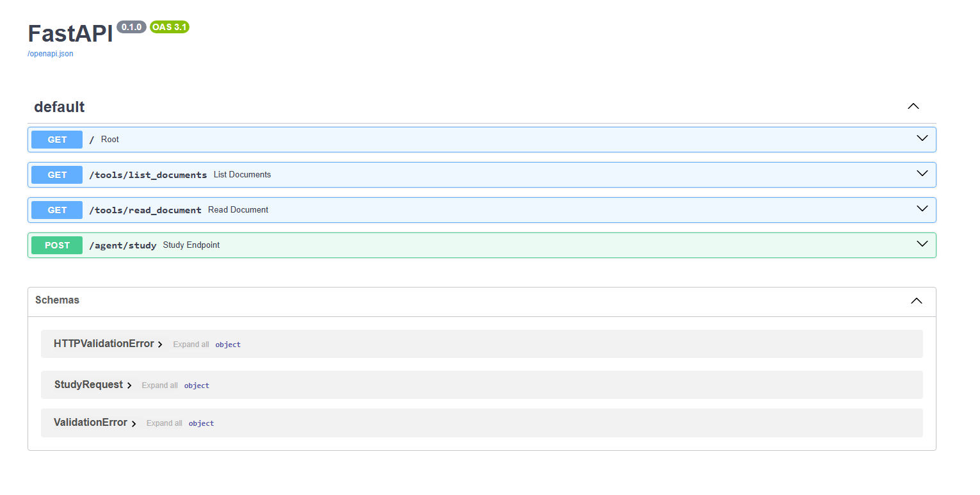Screen dimensions: 980x495
Task: Click Expand all beside StudyRequest
Action: (x=159, y=385)
